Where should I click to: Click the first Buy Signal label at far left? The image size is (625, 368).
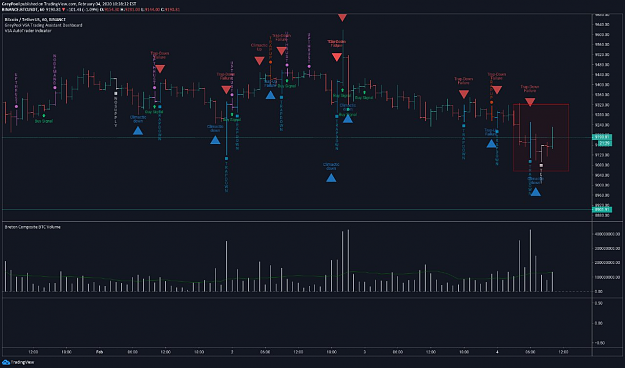pos(43,121)
